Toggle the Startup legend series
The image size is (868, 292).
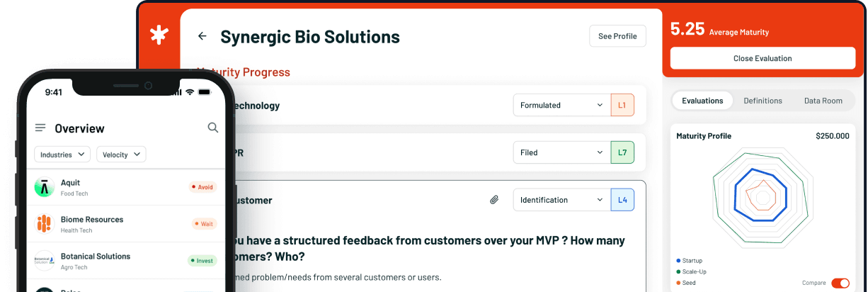click(689, 260)
